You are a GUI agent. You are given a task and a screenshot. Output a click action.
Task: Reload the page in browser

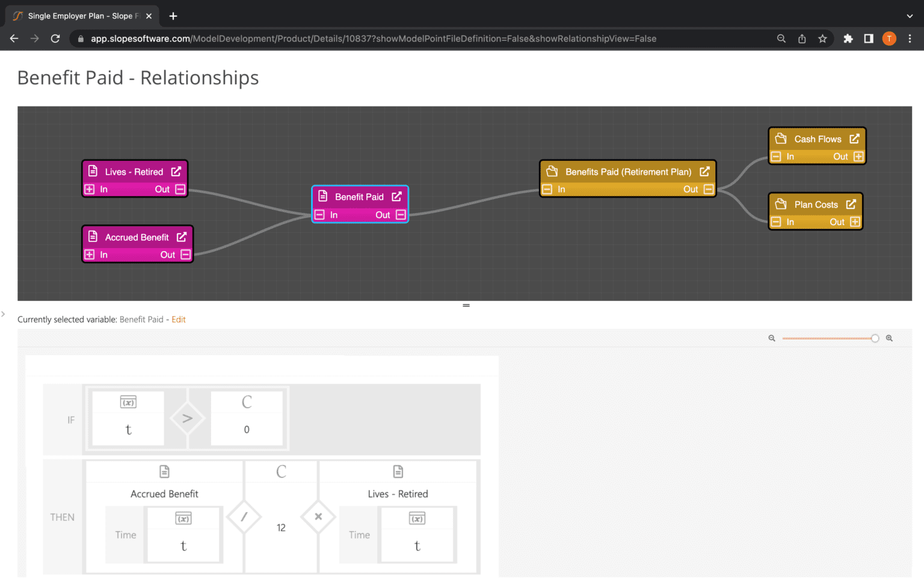tap(55, 39)
